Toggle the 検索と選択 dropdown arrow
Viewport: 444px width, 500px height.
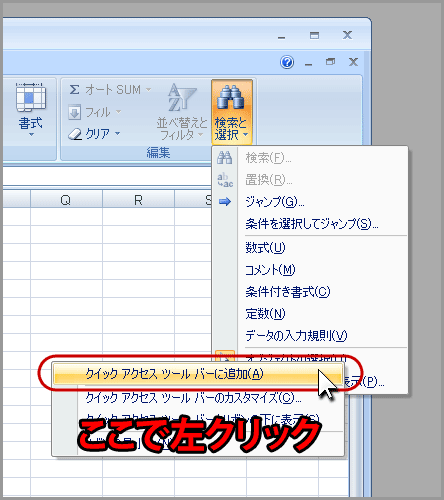(245, 135)
